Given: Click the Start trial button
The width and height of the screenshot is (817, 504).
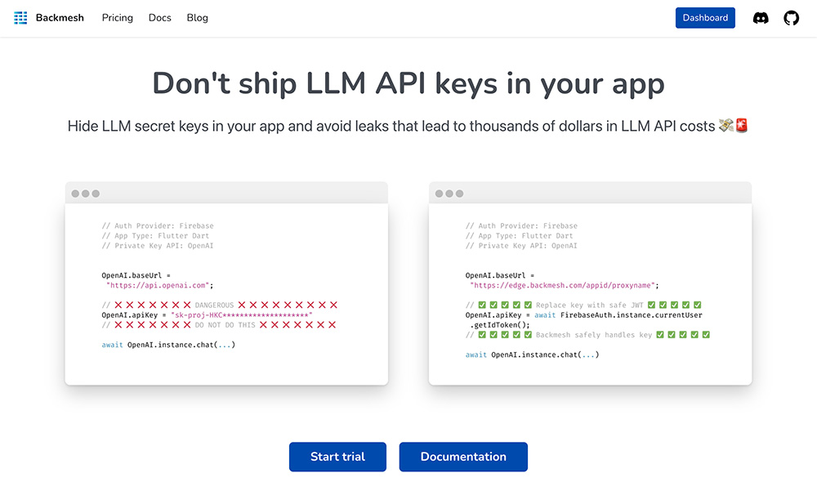Looking at the screenshot, I should 337,457.
